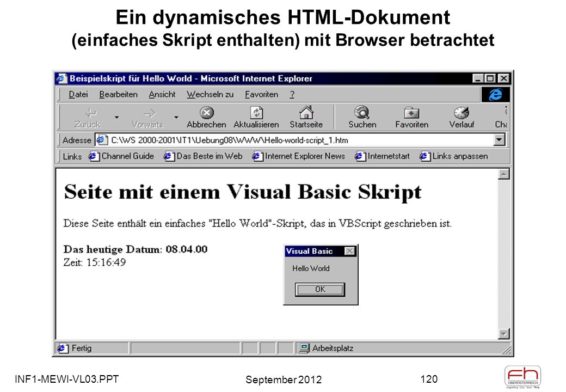Open the Ansicht menu

162,95
